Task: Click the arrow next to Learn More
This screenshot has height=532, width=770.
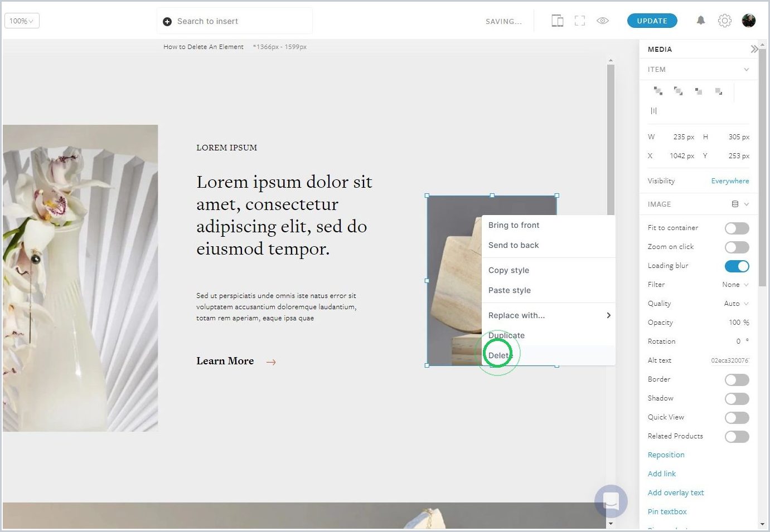Action: click(x=271, y=362)
